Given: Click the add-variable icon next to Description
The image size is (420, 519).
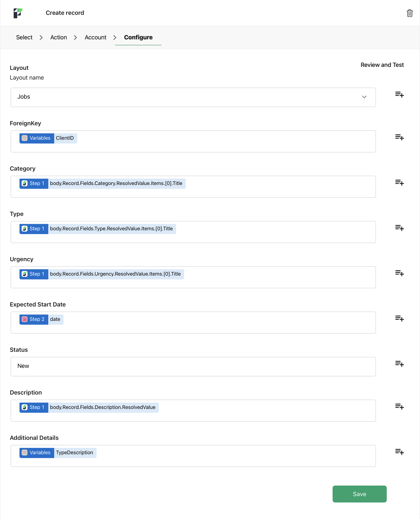Looking at the screenshot, I should (399, 407).
